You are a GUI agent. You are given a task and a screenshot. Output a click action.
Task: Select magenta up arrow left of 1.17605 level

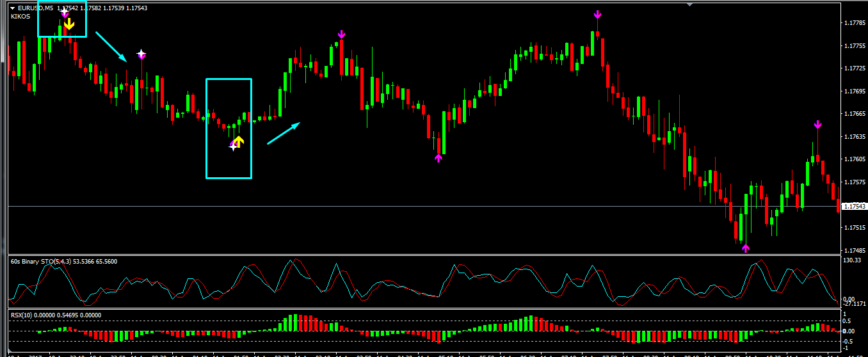(x=438, y=157)
